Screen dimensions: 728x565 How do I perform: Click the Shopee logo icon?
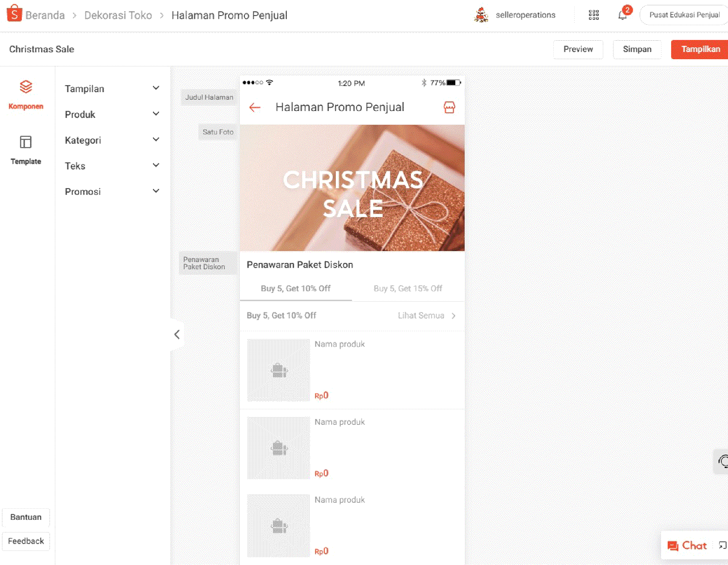click(15, 14)
